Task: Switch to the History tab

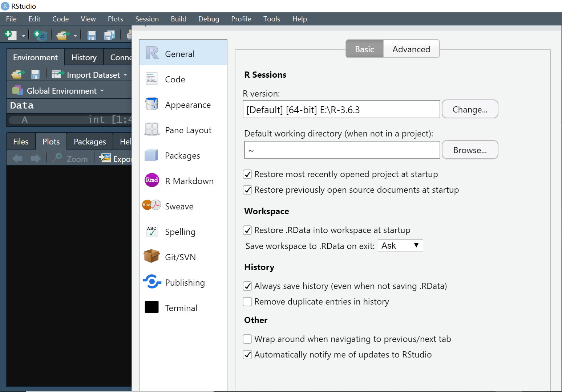Action: point(84,57)
